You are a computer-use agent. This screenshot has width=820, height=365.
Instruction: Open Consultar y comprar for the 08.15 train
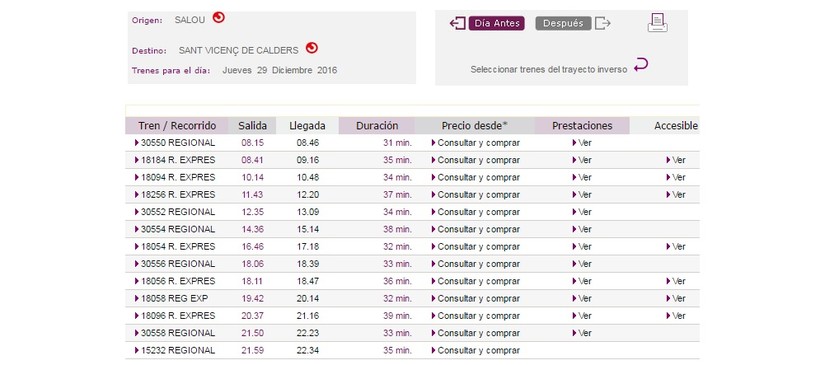[475, 143]
